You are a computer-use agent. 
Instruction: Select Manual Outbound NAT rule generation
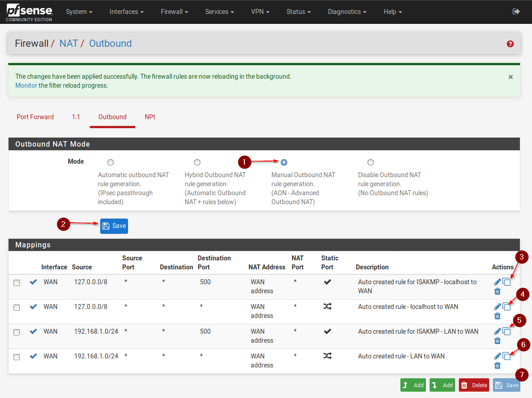(x=284, y=162)
